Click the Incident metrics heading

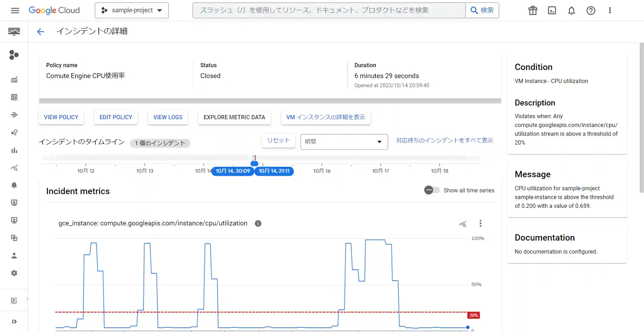[x=78, y=191]
